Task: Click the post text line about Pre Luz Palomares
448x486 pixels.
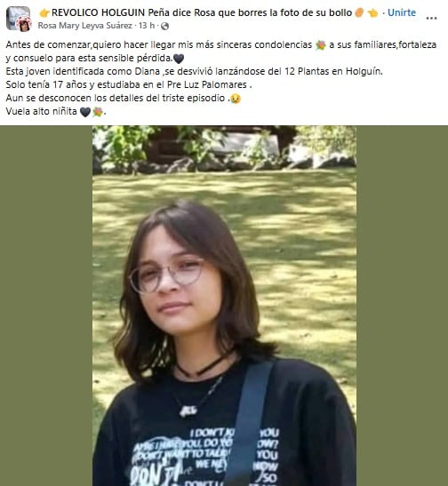Action: (129, 84)
